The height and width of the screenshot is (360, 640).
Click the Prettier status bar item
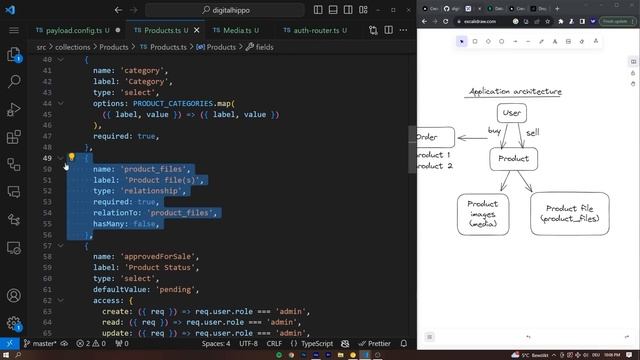(374, 344)
